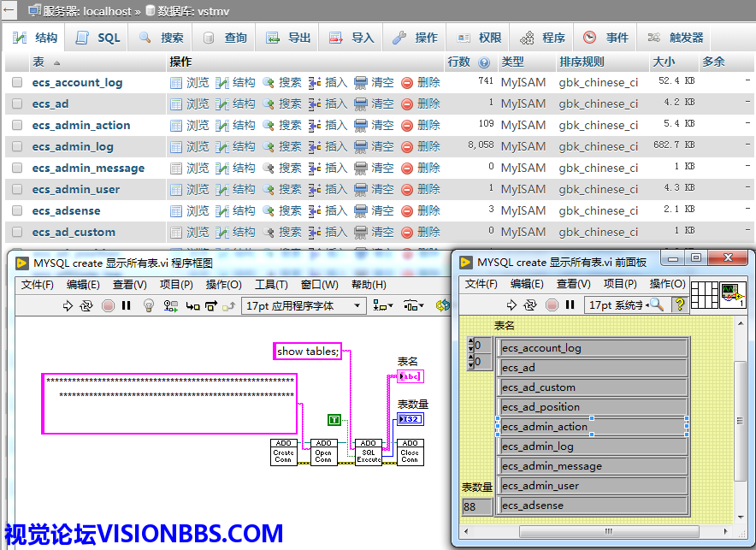Viewport: 756px width, 550px height.
Task: Click Run arrow in block diagram toolbar
Action: (68, 305)
